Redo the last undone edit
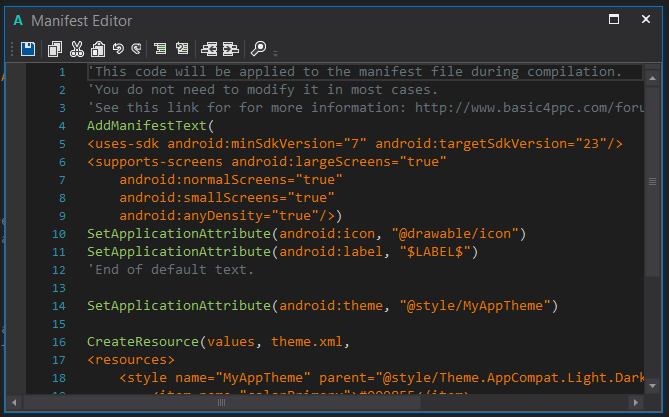Viewport: 669px width, 417px height. click(x=136, y=49)
